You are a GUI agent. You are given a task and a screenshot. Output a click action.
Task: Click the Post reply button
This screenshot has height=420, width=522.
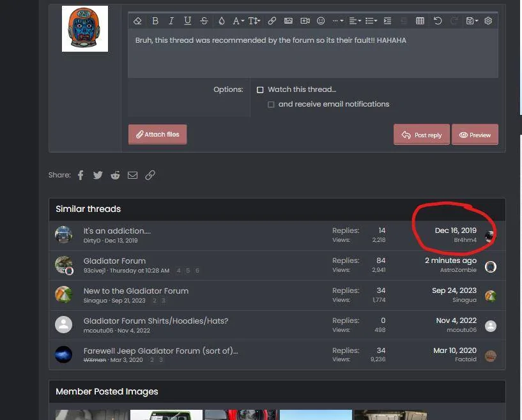coord(422,135)
